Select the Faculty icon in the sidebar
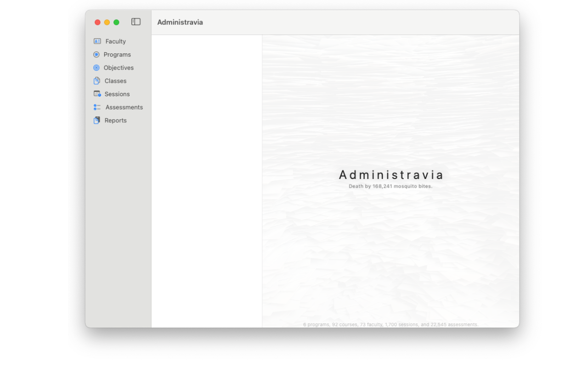 pyautogui.click(x=97, y=41)
